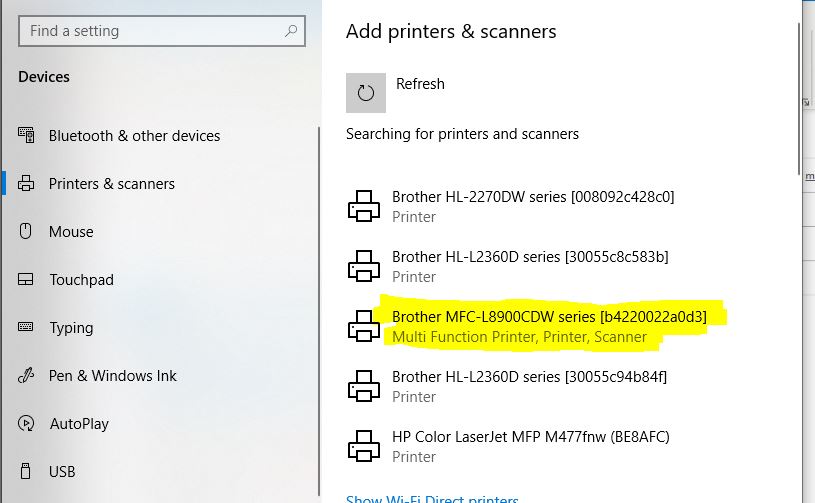815x503 pixels.
Task: Click Show Wi-Fi Direct printers link
Action: 432,498
